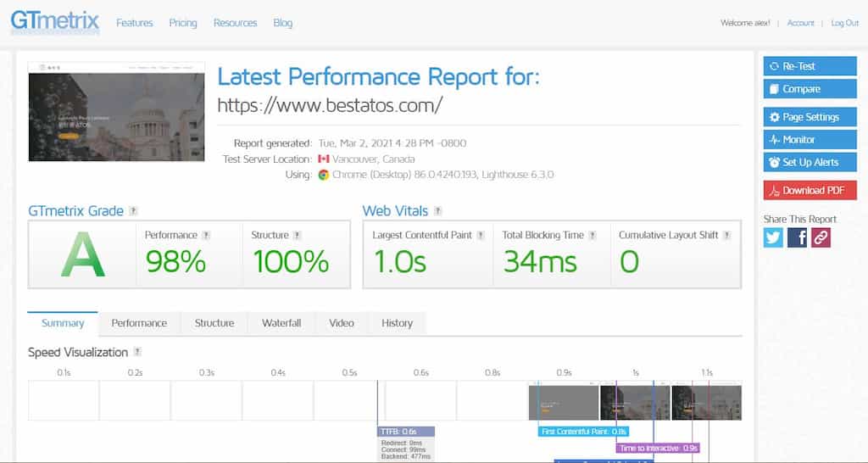Image resolution: width=868 pixels, height=463 pixels.
Task: Click the Re-Test button
Action: click(810, 66)
